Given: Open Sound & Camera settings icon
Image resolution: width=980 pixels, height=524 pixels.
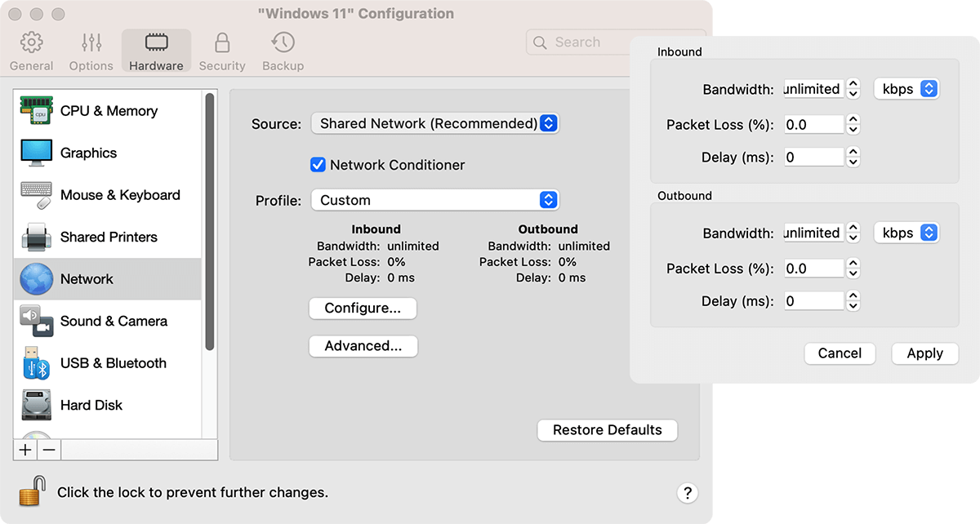Looking at the screenshot, I should tap(37, 322).
